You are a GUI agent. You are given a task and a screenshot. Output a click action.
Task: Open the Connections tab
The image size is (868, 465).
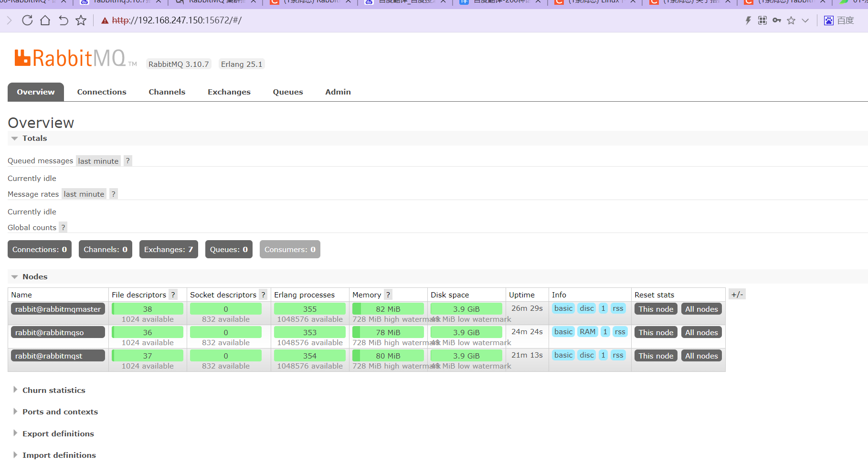coord(102,92)
